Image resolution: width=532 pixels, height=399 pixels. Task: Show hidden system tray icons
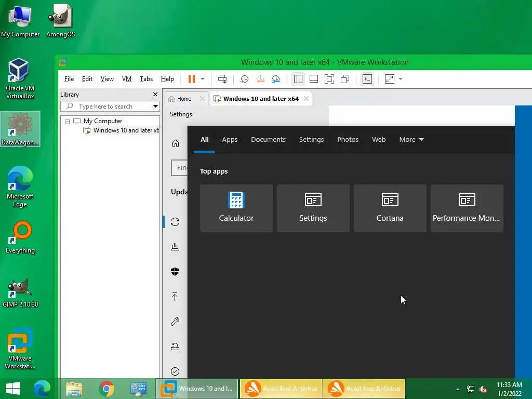click(x=458, y=389)
